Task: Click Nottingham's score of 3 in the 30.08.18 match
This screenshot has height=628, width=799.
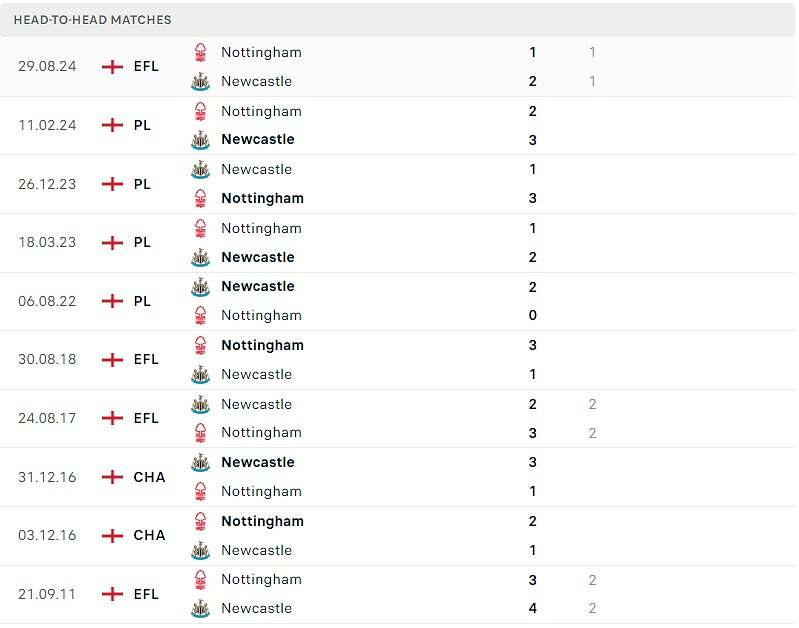Action: click(533, 345)
